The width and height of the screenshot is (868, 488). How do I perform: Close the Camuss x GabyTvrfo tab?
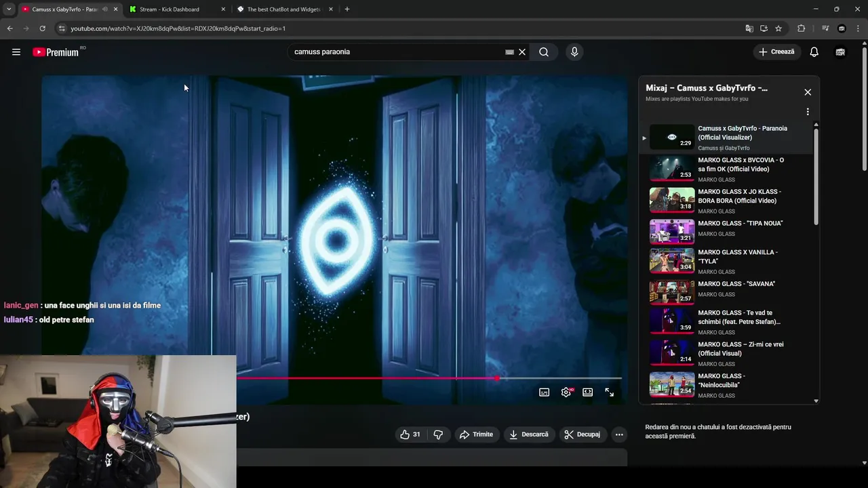(x=115, y=9)
